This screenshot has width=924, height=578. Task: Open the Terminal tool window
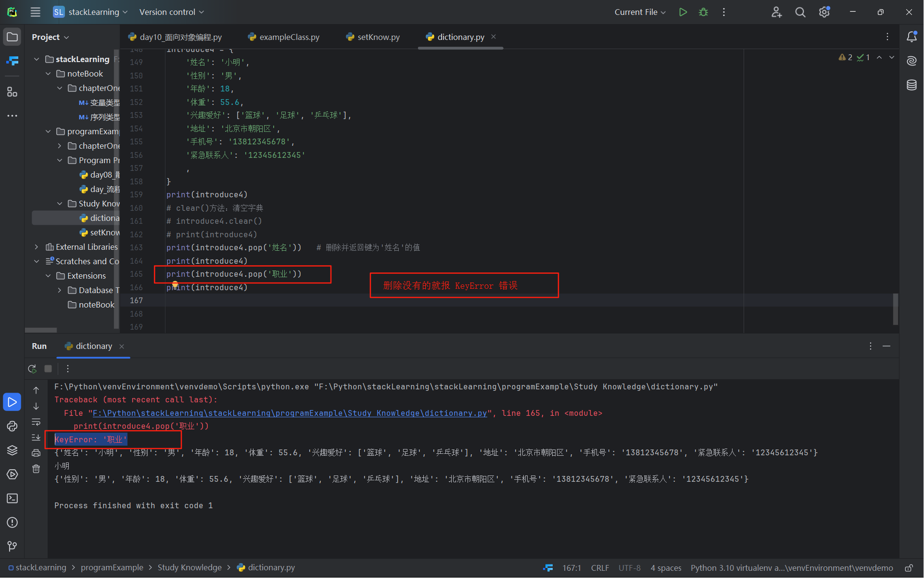tap(12, 499)
